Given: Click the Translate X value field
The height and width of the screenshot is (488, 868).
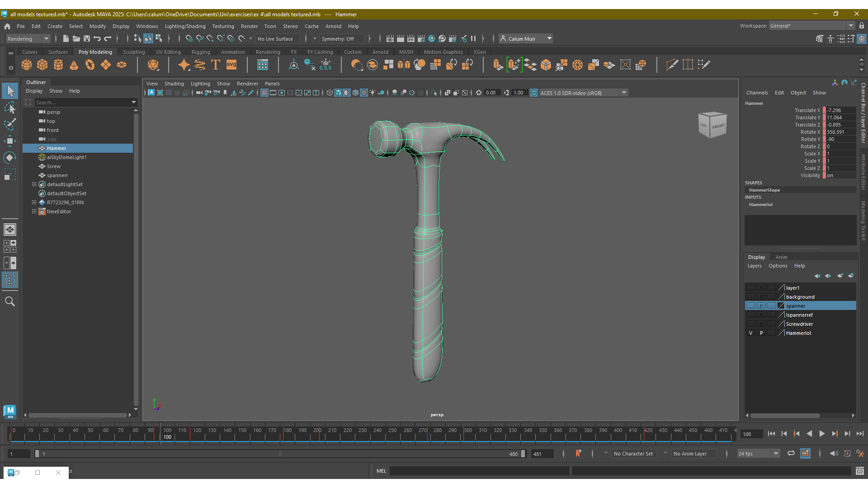Looking at the screenshot, I should point(840,110).
